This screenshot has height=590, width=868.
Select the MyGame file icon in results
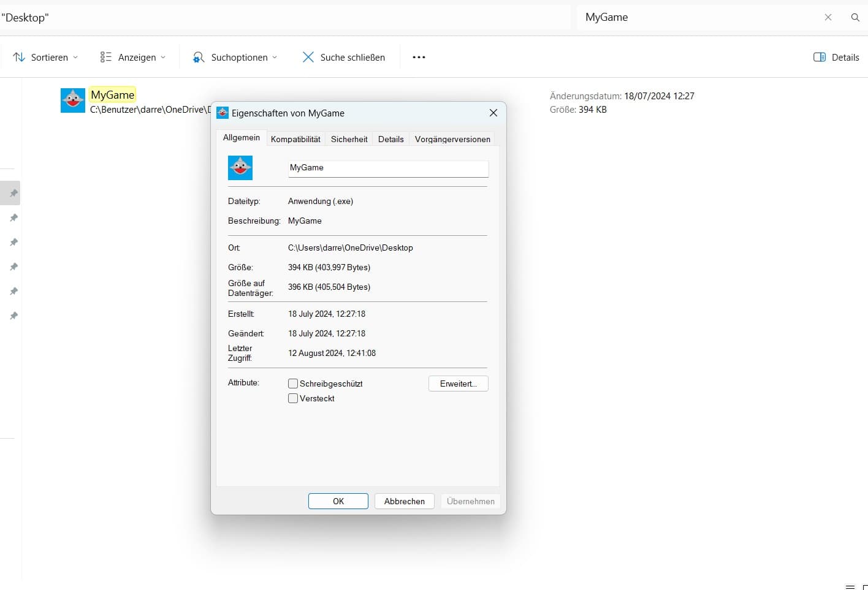point(73,100)
